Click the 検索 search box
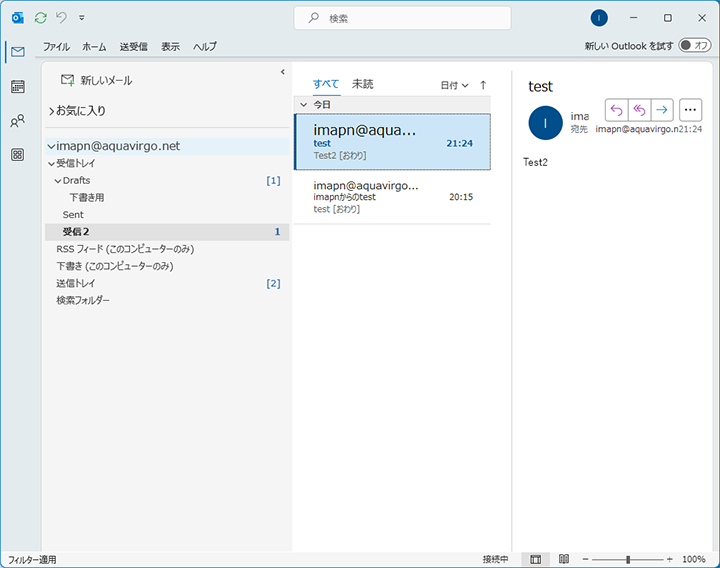Image resolution: width=720 pixels, height=568 pixels. pyautogui.click(x=402, y=18)
